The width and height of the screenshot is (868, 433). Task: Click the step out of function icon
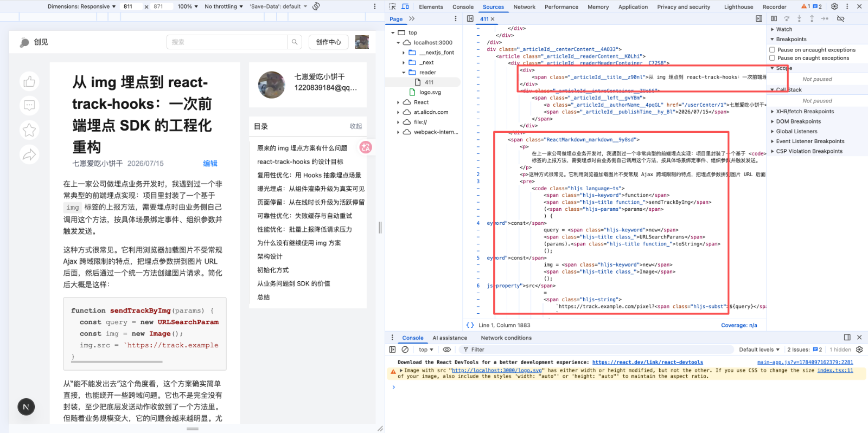coord(812,18)
